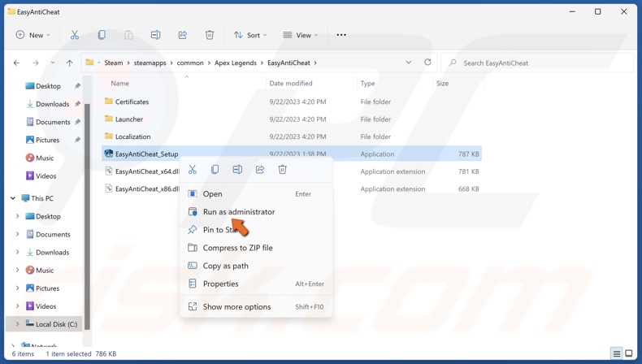This screenshot has width=642, height=364.
Task: Open the See more ellipsis menu
Action: pyautogui.click(x=341, y=35)
